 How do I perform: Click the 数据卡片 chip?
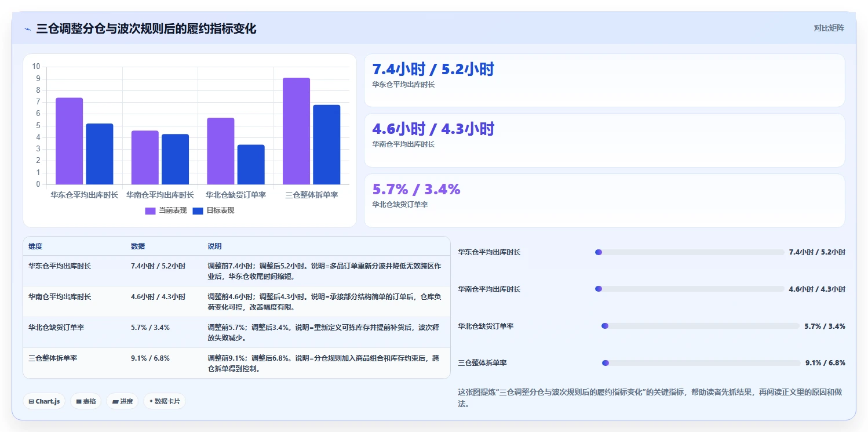click(165, 401)
